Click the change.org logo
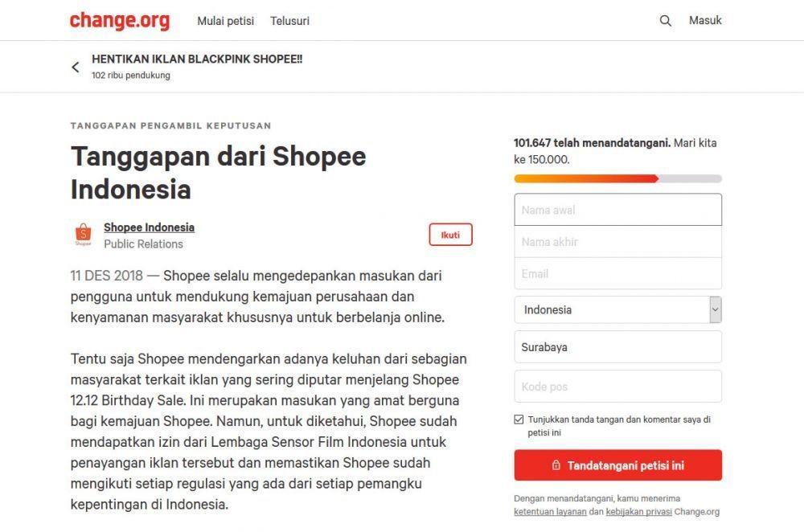The width and height of the screenshot is (804, 532). pyautogui.click(x=120, y=21)
